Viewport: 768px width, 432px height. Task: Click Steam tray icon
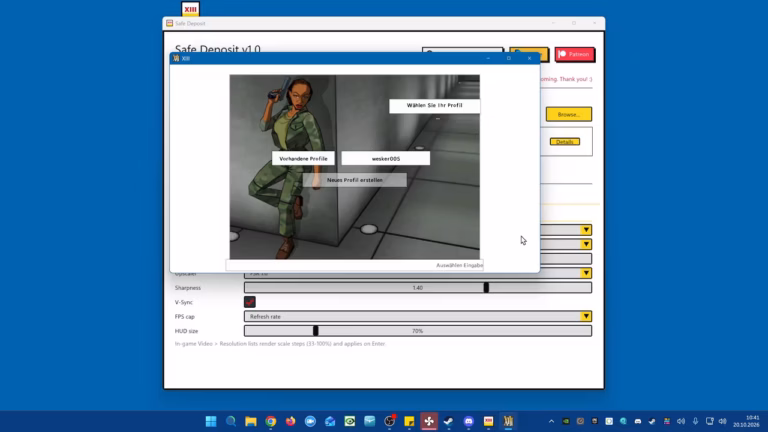pos(652,421)
